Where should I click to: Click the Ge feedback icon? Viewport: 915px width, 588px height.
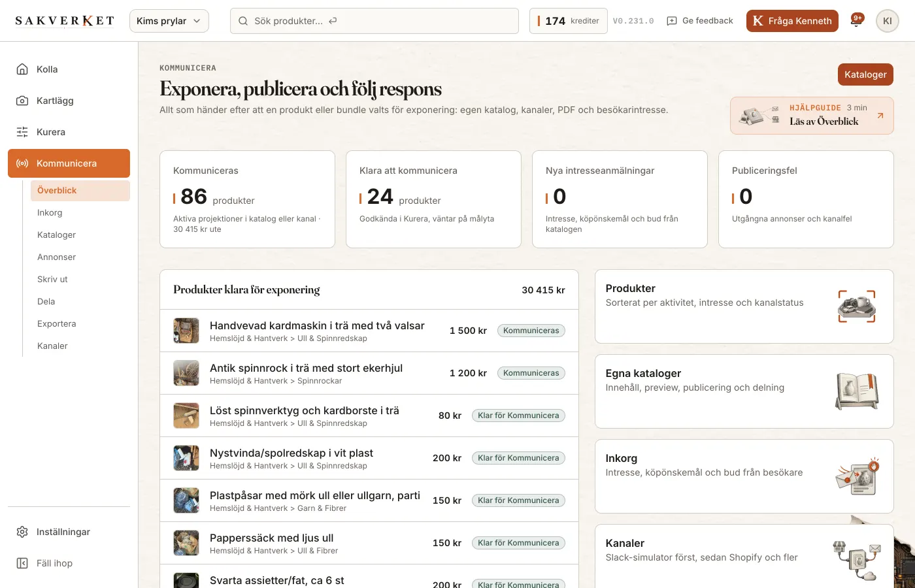(672, 21)
